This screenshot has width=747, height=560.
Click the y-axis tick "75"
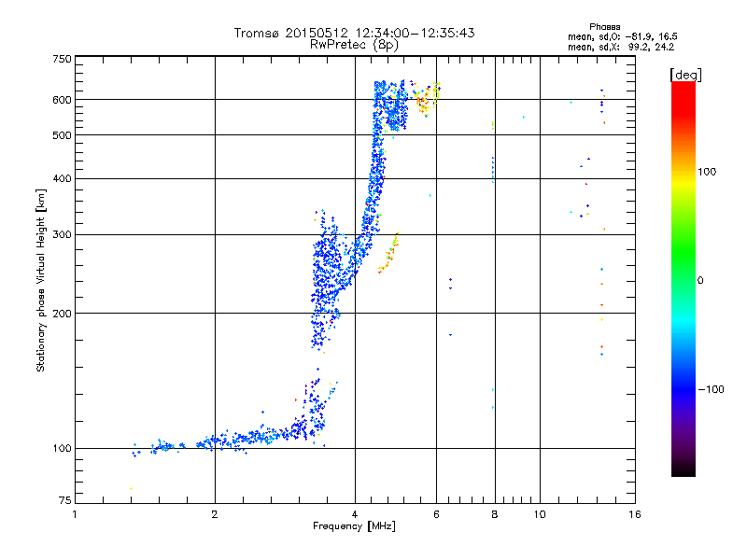[65, 500]
